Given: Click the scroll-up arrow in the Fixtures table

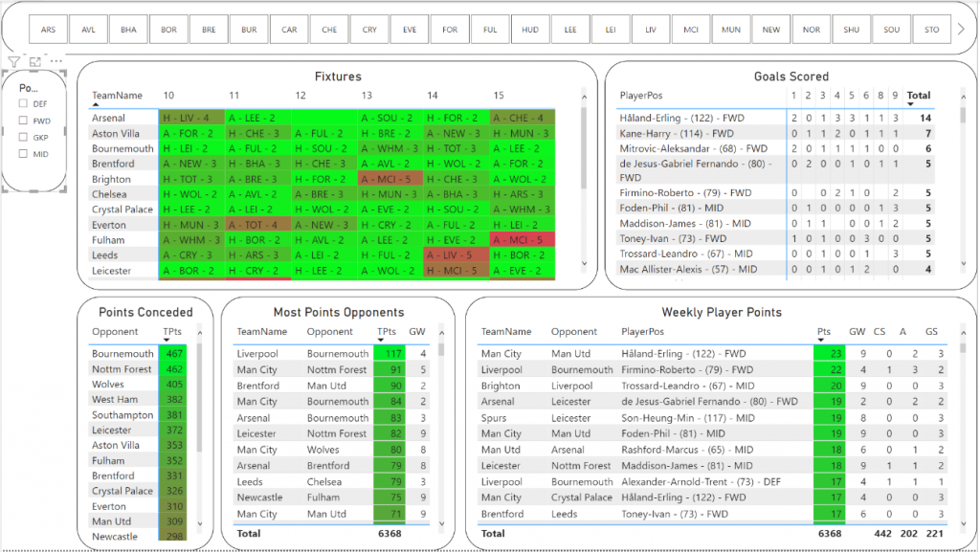Looking at the screenshot, I should pyautogui.click(x=583, y=96).
